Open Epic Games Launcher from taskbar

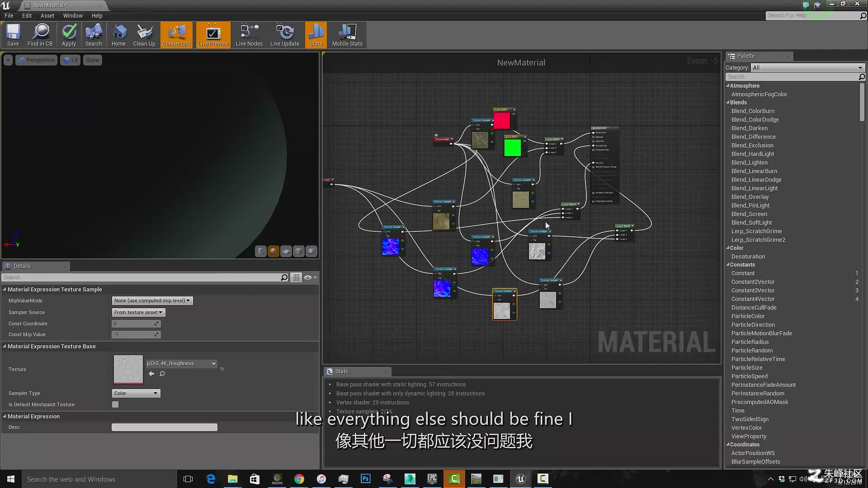pyautogui.click(x=432, y=479)
